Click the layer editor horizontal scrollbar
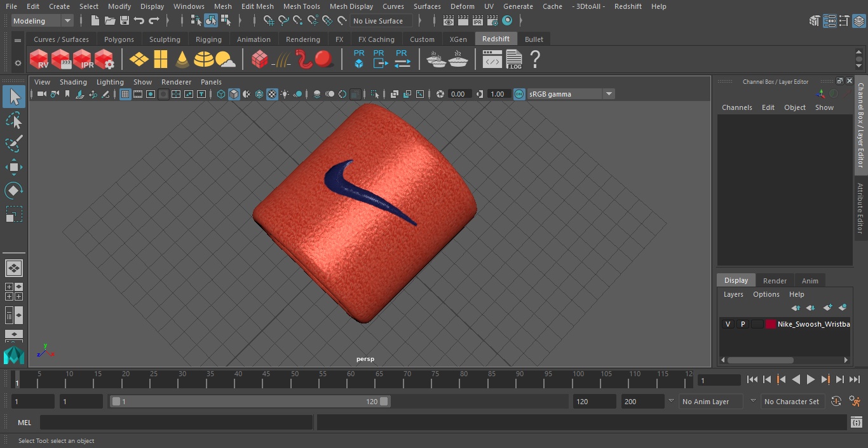Image resolution: width=868 pixels, height=448 pixels. pyautogui.click(x=760, y=360)
